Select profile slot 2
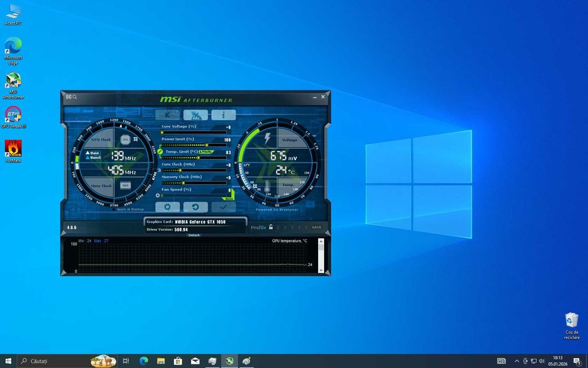This screenshot has width=588, height=368. (285, 227)
